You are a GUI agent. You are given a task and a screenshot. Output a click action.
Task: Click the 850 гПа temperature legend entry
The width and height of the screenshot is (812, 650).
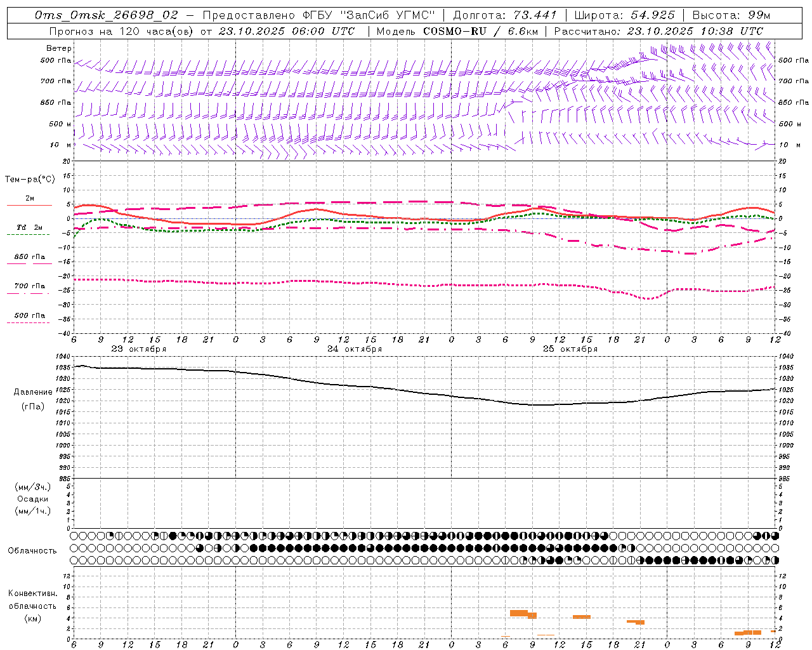coord(30,257)
